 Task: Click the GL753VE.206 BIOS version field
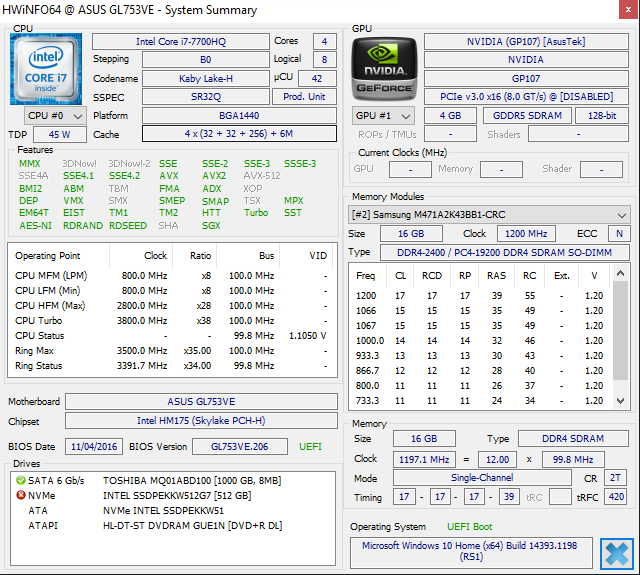click(240, 446)
